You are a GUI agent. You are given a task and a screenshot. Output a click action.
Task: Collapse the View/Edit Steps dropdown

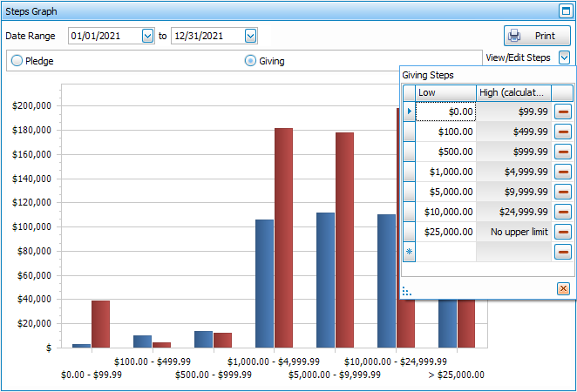point(564,57)
